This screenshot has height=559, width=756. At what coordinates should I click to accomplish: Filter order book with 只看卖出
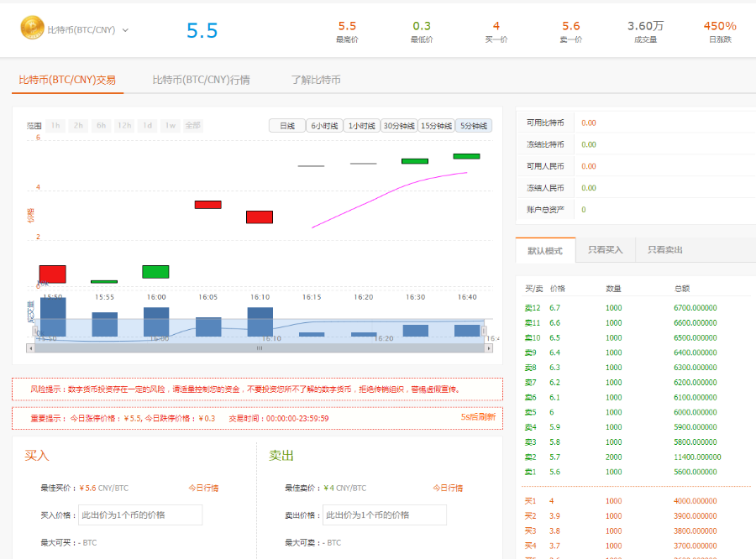[664, 250]
